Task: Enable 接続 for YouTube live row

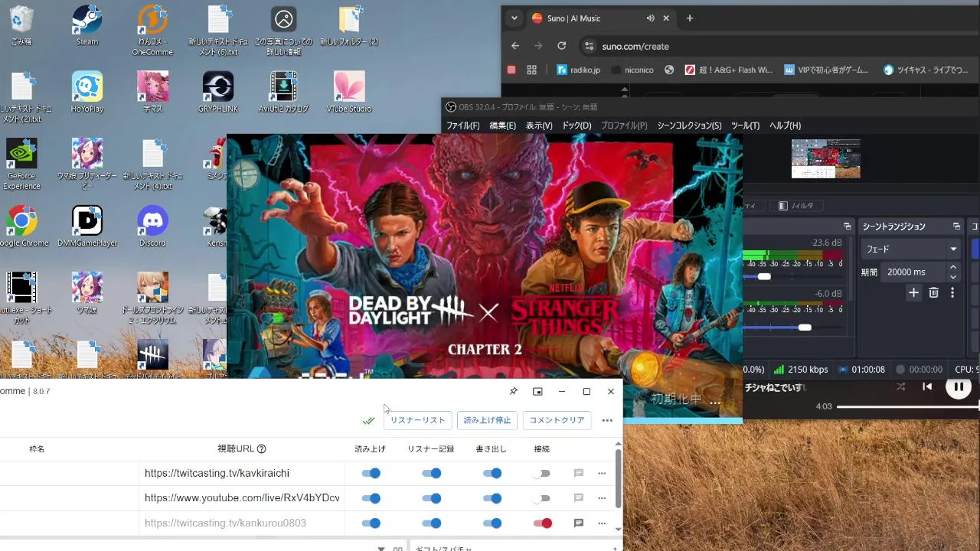Action: click(542, 498)
